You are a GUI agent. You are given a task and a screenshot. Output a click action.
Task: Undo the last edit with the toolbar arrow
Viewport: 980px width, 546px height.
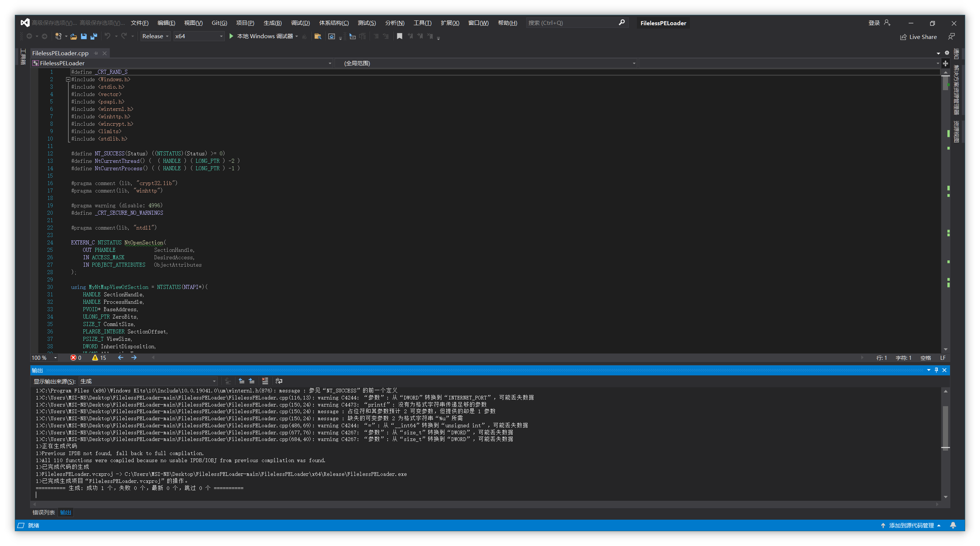[x=107, y=36]
